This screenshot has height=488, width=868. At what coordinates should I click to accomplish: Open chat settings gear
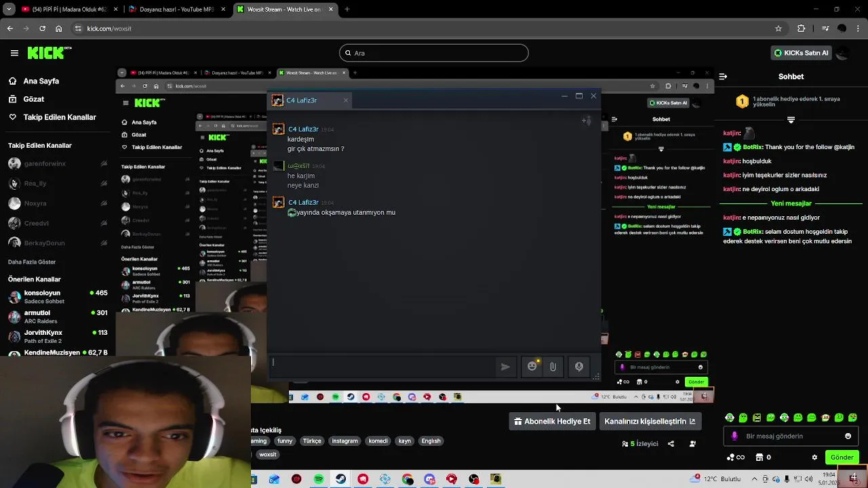click(x=814, y=457)
